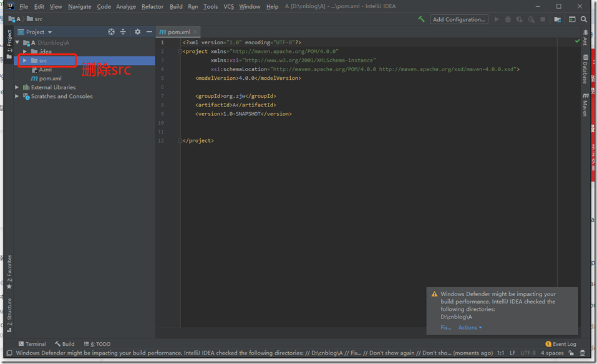This screenshot has width=597, height=364.
Task: Click the modelVersion 4.0.0 line
Action: coord(248,78)
